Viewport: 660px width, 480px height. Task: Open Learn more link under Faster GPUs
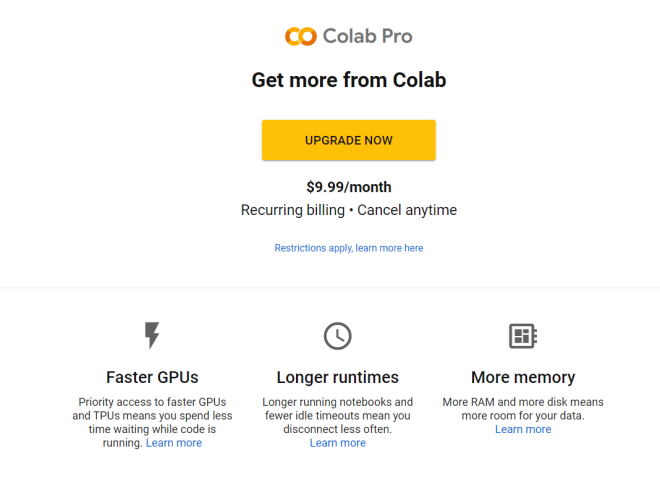pyautogui.click(x=174, y=443)
